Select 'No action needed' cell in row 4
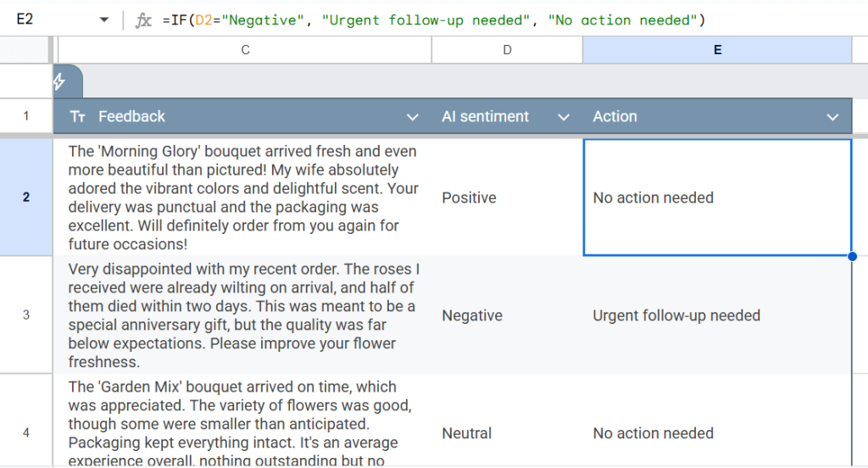 click(717, 421)
